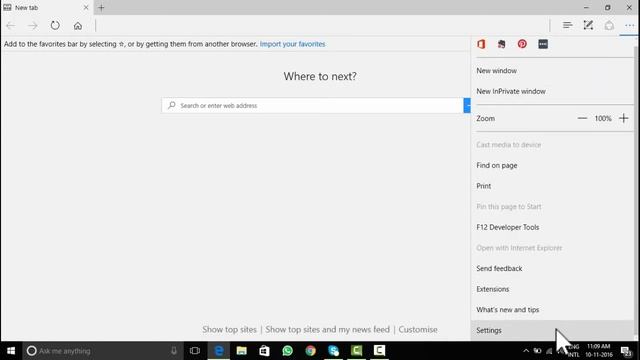
Task: Click the Search or enter web address box
Action: pos(312,105)
